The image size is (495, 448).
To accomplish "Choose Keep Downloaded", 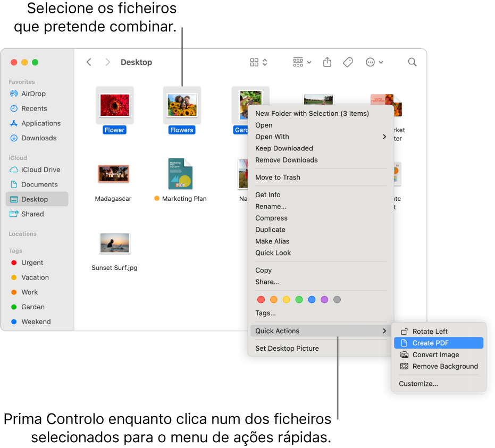I will click(x=321, y=148).
